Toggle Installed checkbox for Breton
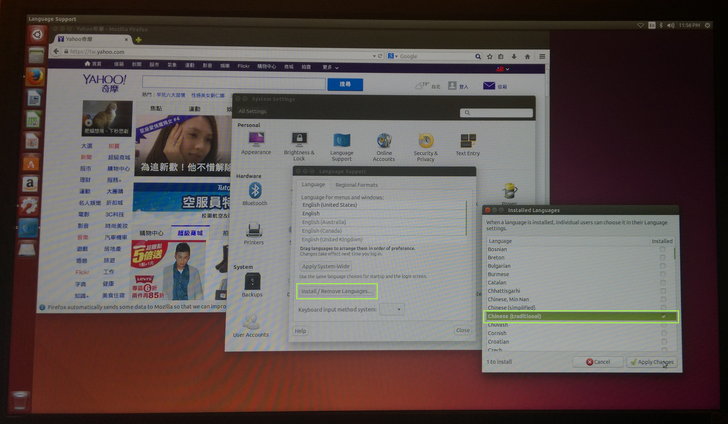728x424 pixels. pos(663,258)
